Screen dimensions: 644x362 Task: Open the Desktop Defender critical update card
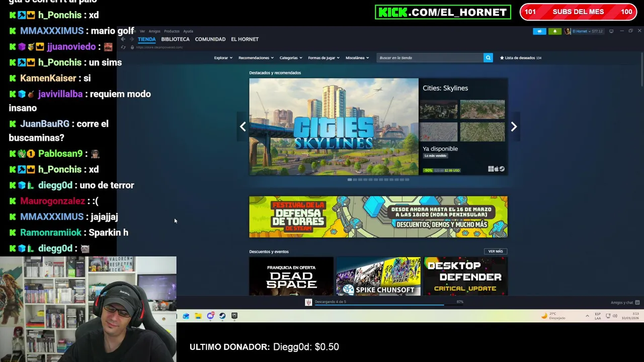pyautogui.click(x=465, y=276)
